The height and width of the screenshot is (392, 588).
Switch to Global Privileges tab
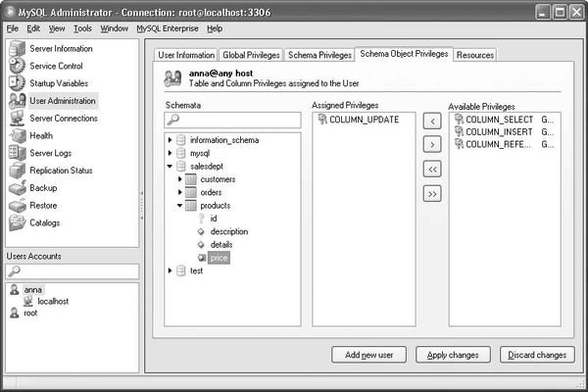click(x=250, y=55)
